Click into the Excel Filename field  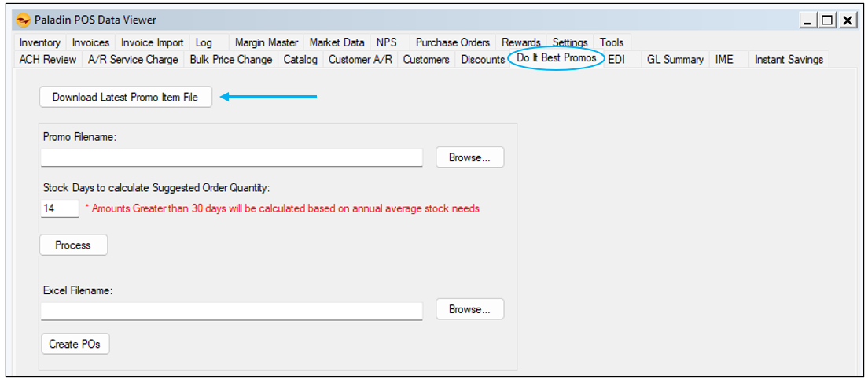(231, 311)
